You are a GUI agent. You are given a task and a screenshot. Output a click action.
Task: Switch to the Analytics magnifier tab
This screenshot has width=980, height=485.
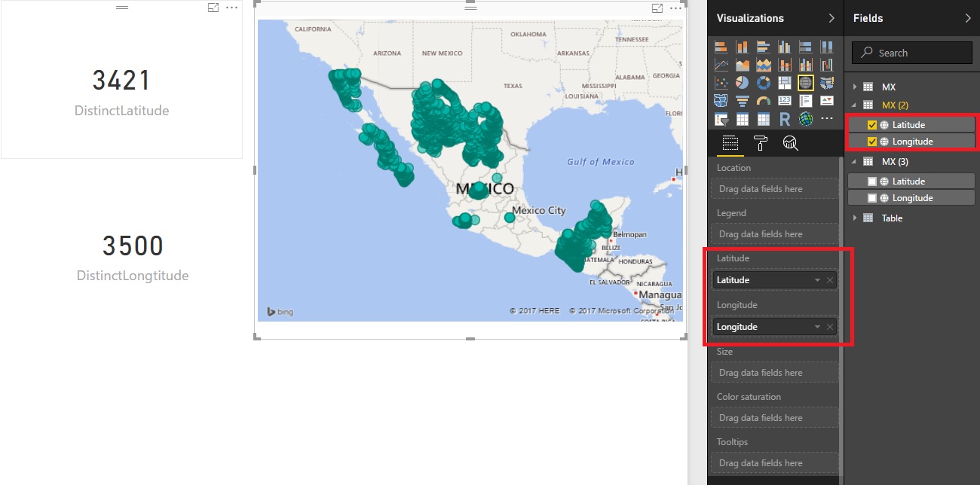click(790, 143)
